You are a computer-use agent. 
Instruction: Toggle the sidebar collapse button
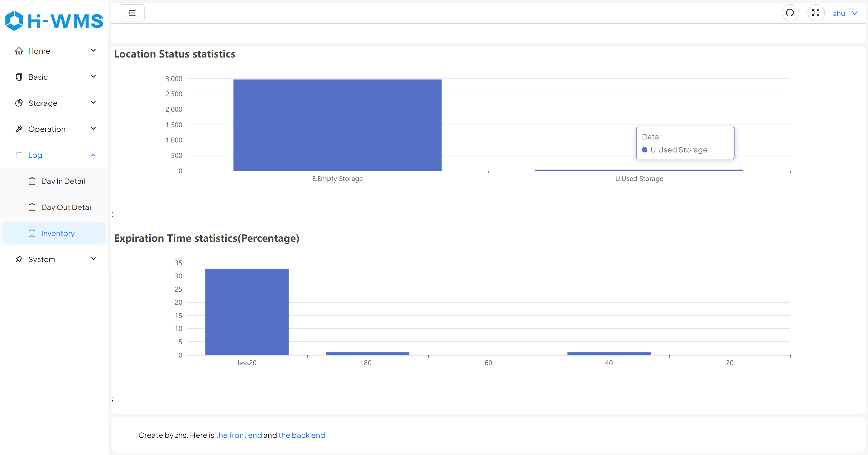[x=132, y=13]
